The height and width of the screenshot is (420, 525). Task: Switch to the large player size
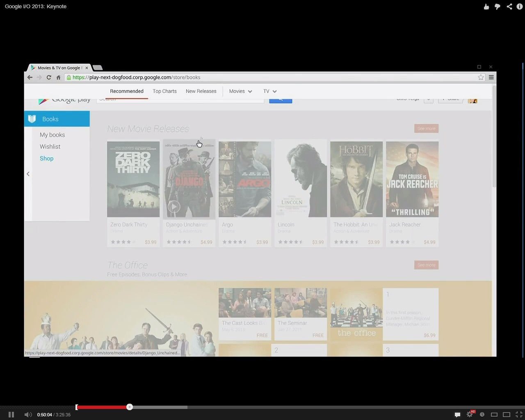507,415
